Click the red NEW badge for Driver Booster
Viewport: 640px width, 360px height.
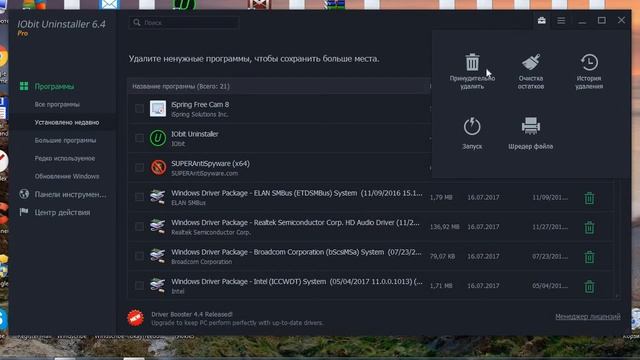pos(136,318)
